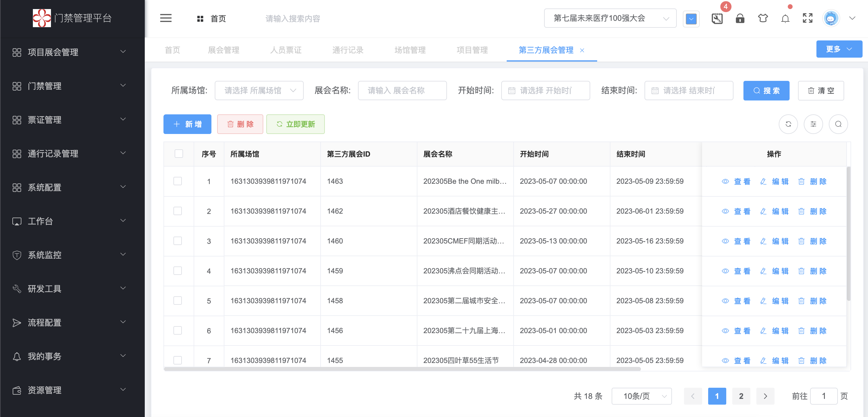This screenshot has height=417, width=868.
Task: Check the row 7 checkbox (1455)
Action: [x=178, y=360]
